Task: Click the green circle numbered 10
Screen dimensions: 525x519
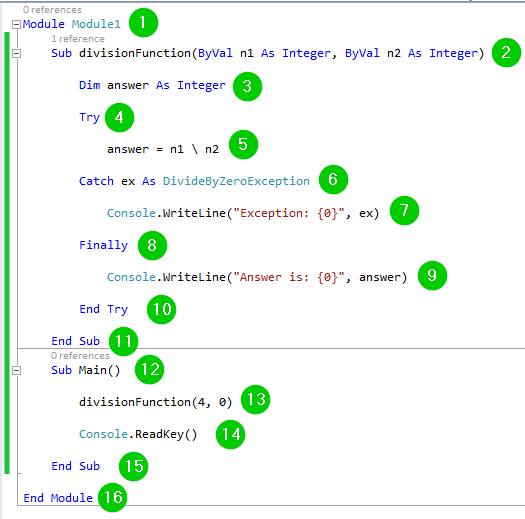Action: coord(161,309)
